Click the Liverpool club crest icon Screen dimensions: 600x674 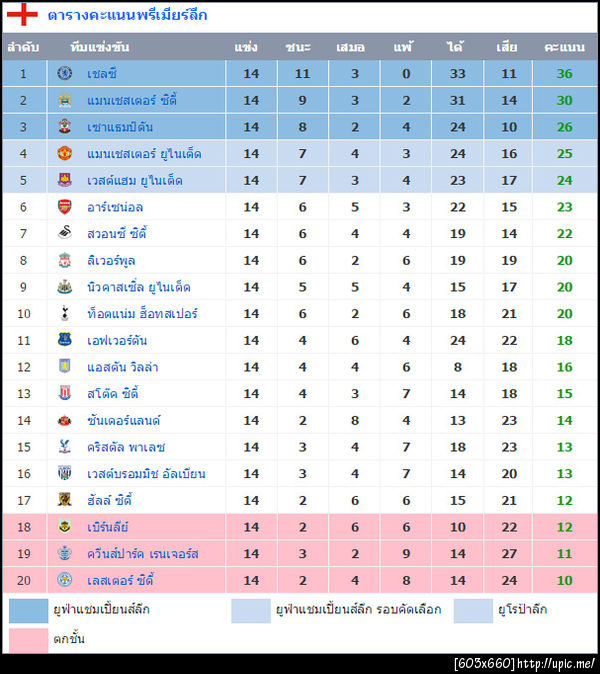coord(65,260)
